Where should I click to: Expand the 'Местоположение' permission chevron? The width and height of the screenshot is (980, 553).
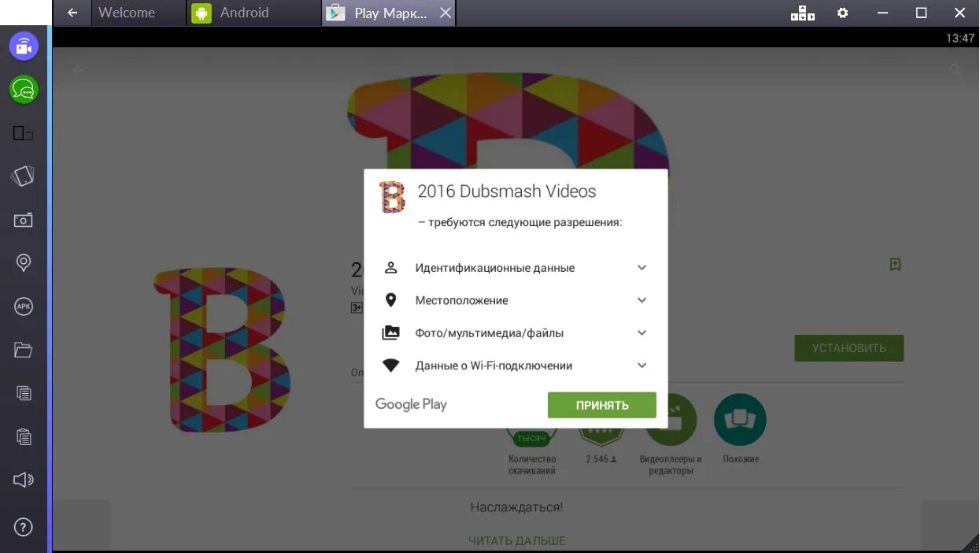[642, 300]
